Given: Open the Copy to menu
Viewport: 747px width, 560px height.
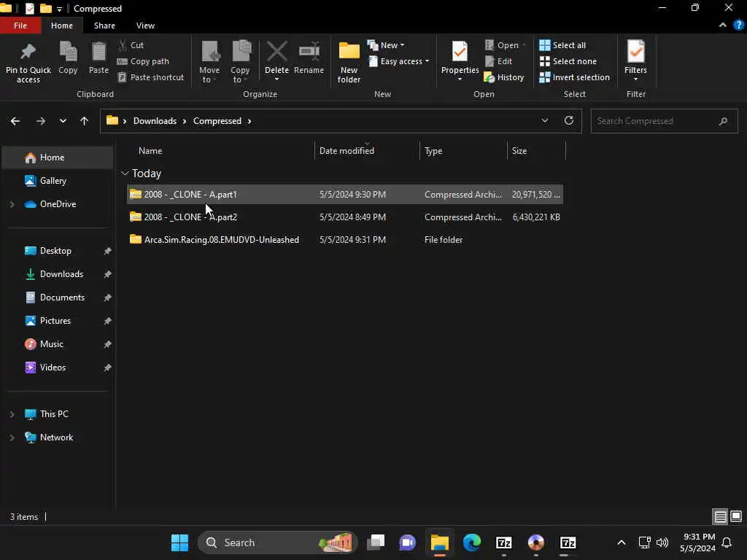Looking at the screenshot, I should (240, 62).
